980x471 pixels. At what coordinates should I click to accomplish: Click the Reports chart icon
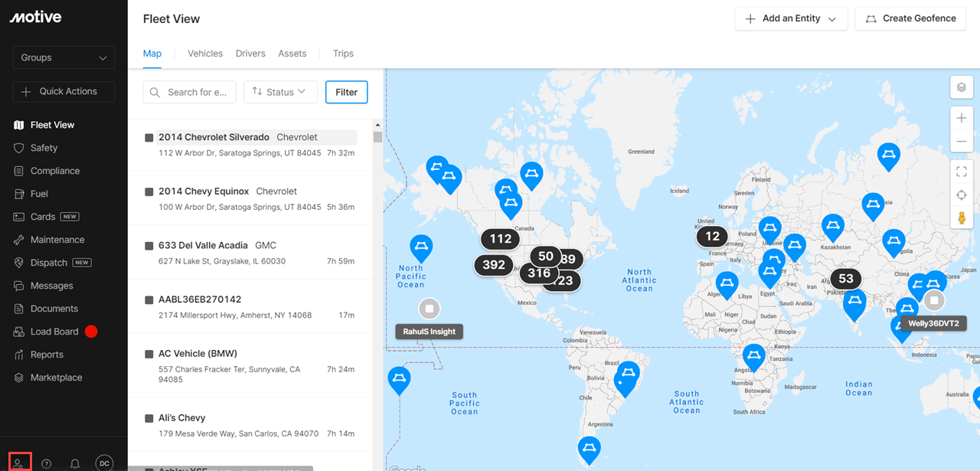click(19, 355)
